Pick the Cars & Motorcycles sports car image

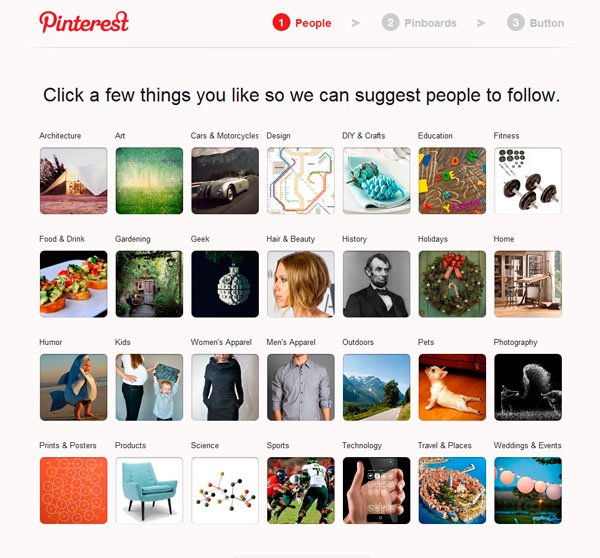click(x=225, y=181)
